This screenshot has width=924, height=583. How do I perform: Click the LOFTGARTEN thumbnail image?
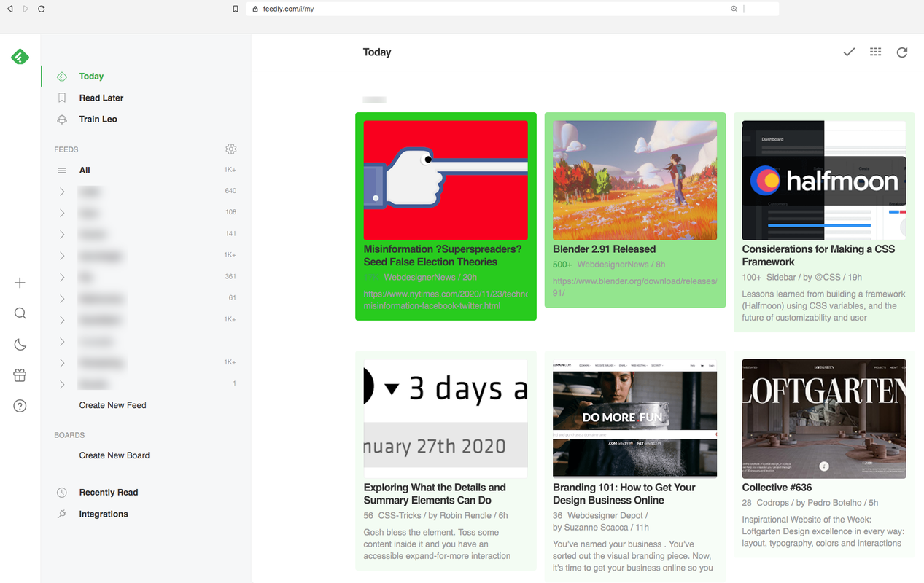click(824, 419)
